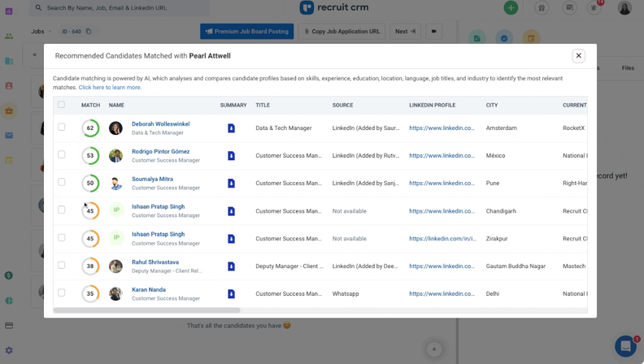
Task: Select checkbox for Rodrigo Pintor Gómez
Action: [61, 154]
